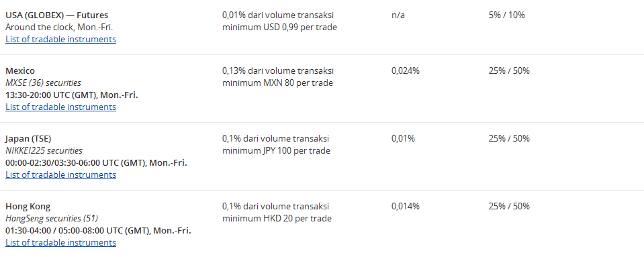
Task: Select the Hong Kong market heading
Action: [28, 206]
